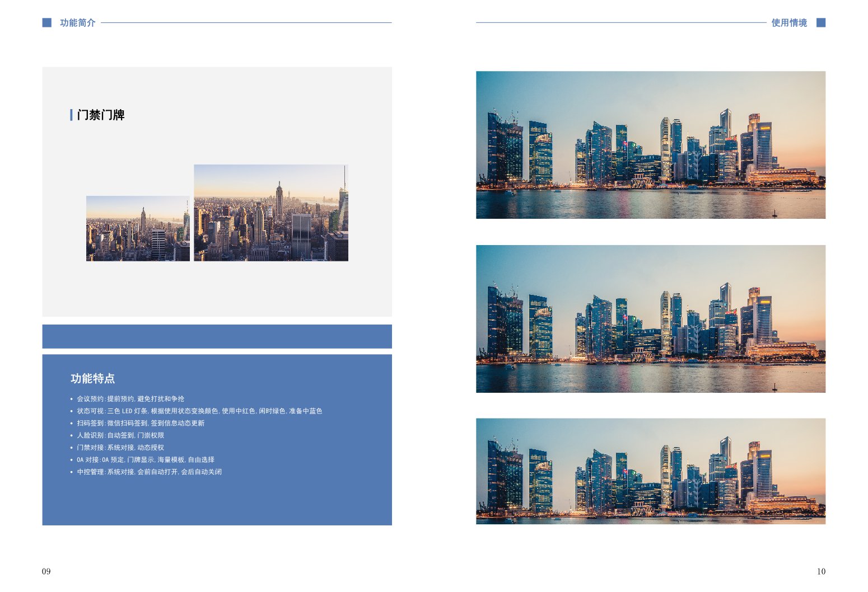
Task: Select the blue square beside 功能简介
Action: coord(47,23)
